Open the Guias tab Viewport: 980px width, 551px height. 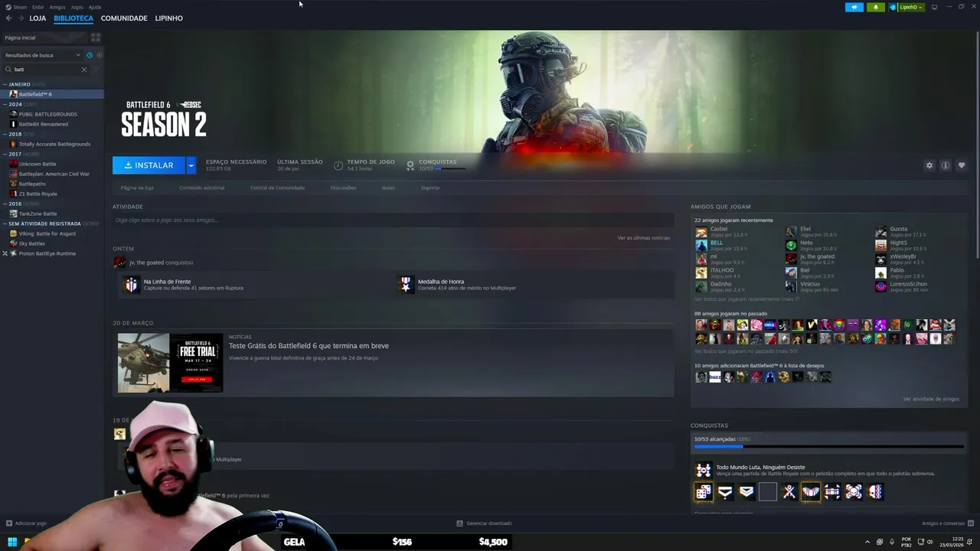click(388, 187)
